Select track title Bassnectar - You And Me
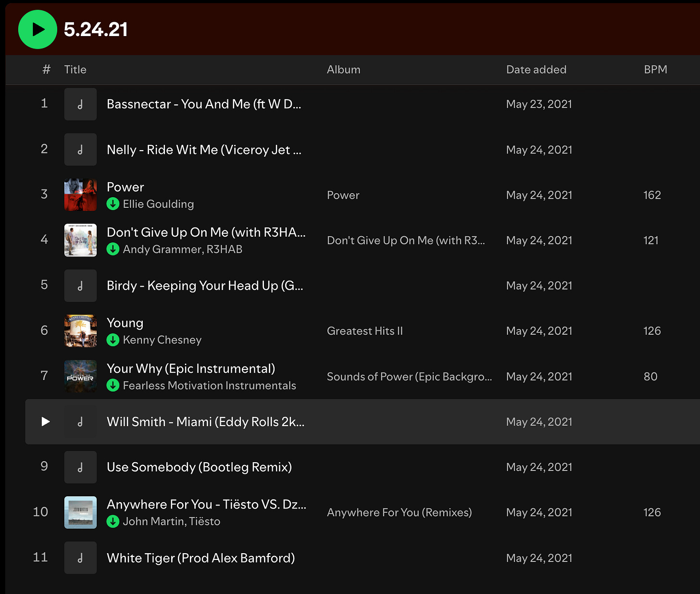The image size is (700, 594). point(204,104)
